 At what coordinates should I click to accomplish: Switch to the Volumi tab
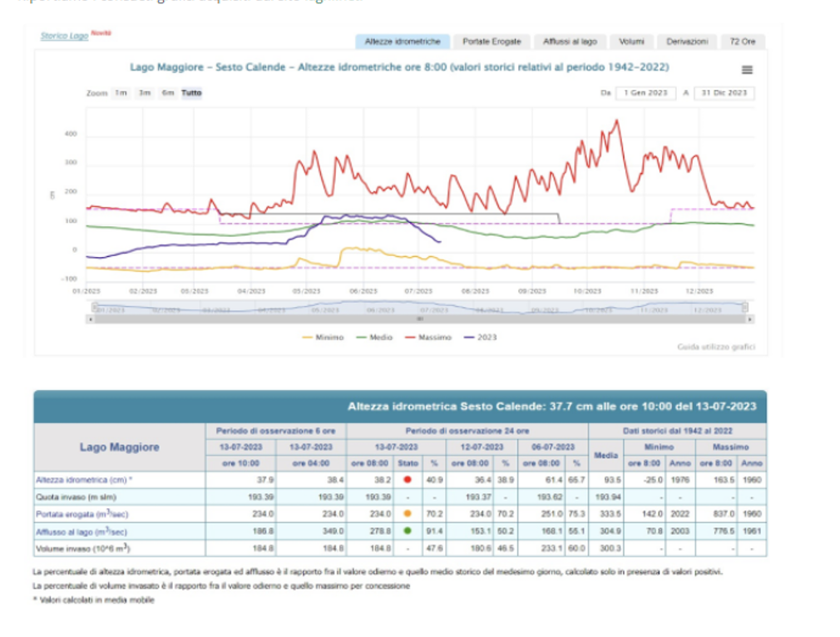[x=631, y=42]
